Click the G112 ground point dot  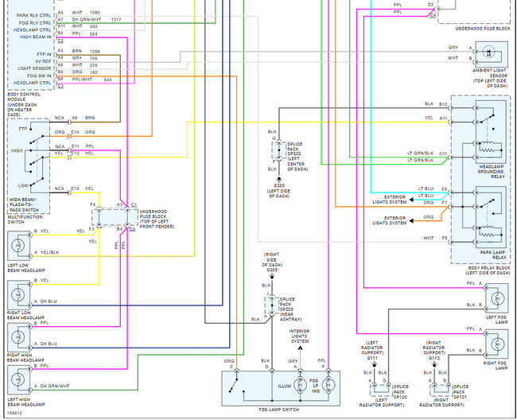coord(434,365)
